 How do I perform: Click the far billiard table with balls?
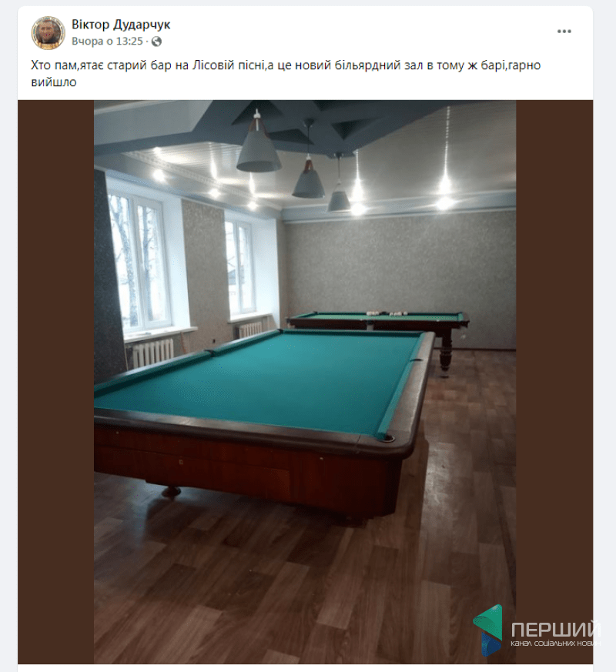pos(378,322)
